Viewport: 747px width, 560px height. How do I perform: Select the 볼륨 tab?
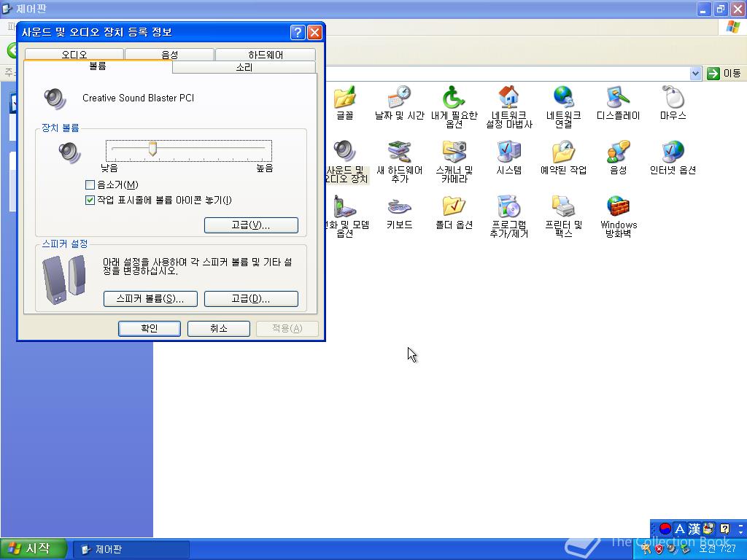[98, 66]
